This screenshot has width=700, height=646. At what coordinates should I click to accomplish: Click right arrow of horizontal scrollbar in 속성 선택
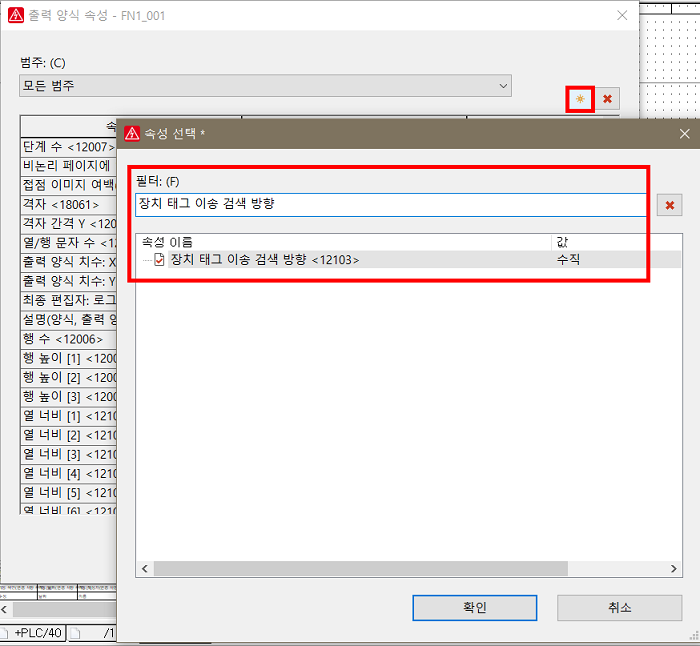click(674, 569)
